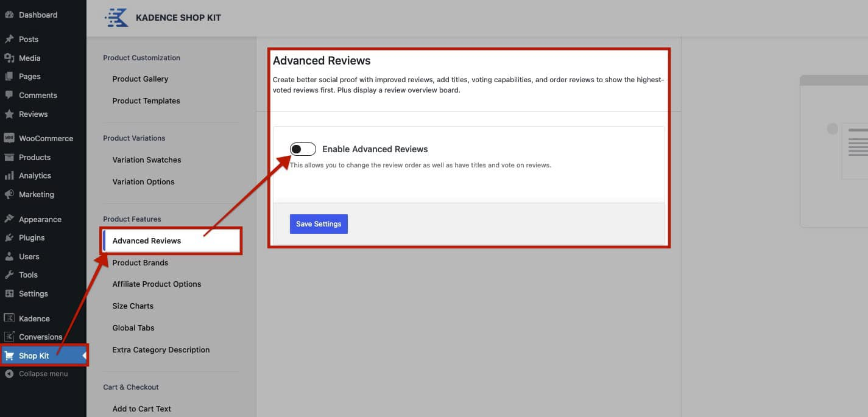Select the Media library icon
Screen dimensions: 868x417
click(11, 58)
